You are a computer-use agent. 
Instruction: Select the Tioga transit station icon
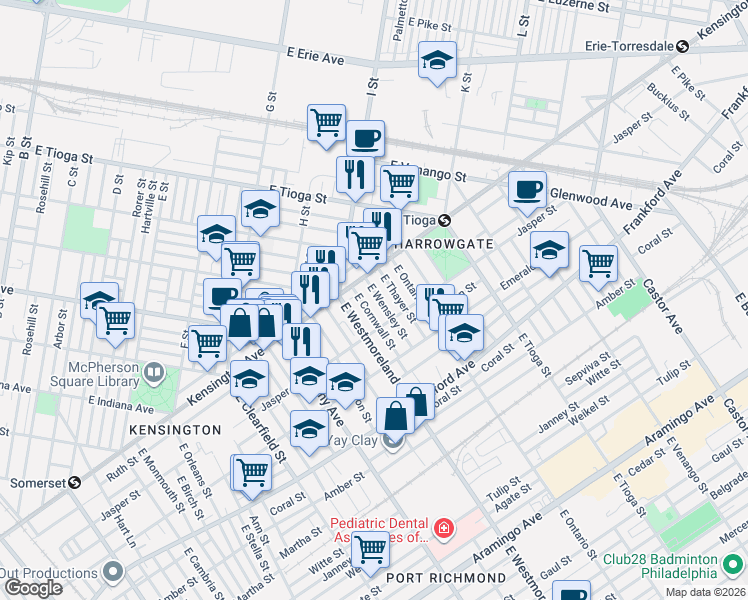(444, 220)
